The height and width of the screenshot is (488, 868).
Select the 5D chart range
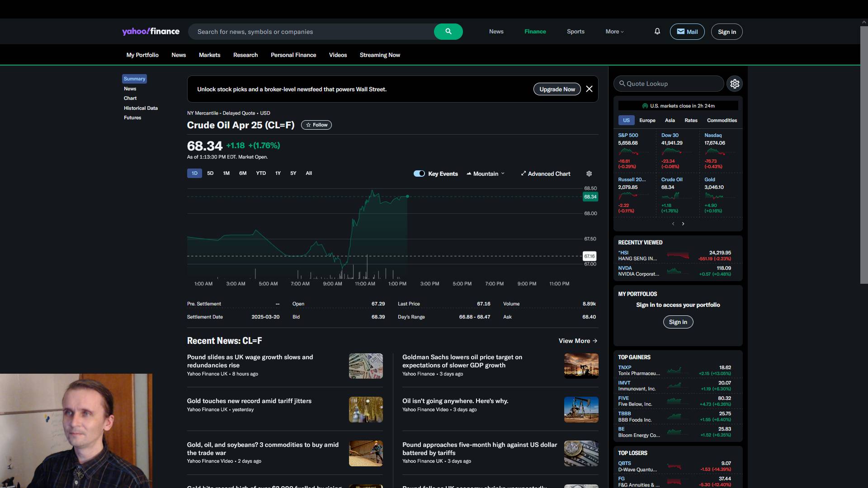tap(210, 174)
